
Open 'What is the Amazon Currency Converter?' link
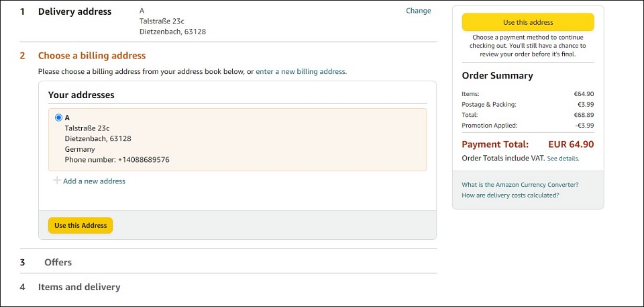click(520, 185)
